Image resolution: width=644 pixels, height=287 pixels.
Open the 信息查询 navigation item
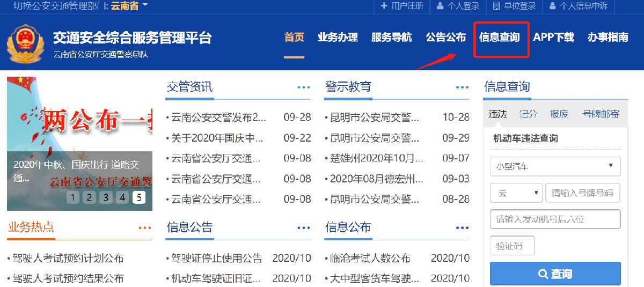point(500,38)
